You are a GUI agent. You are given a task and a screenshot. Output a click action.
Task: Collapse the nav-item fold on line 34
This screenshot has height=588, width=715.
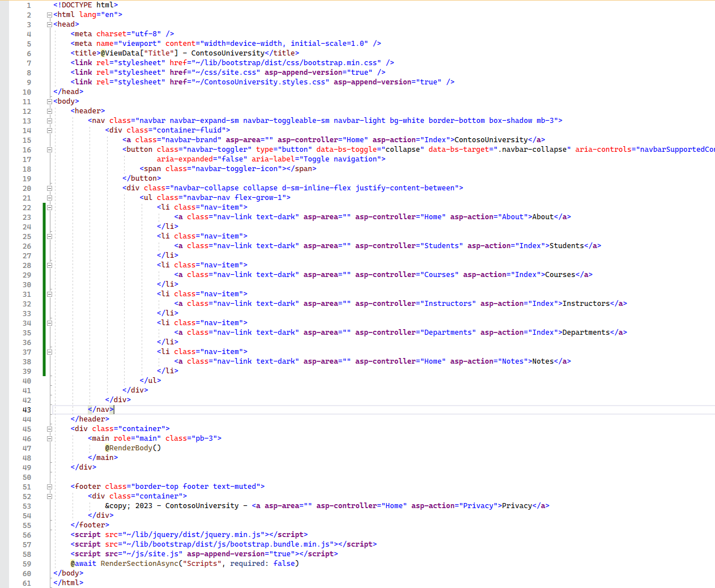click(x=49, y=323)
